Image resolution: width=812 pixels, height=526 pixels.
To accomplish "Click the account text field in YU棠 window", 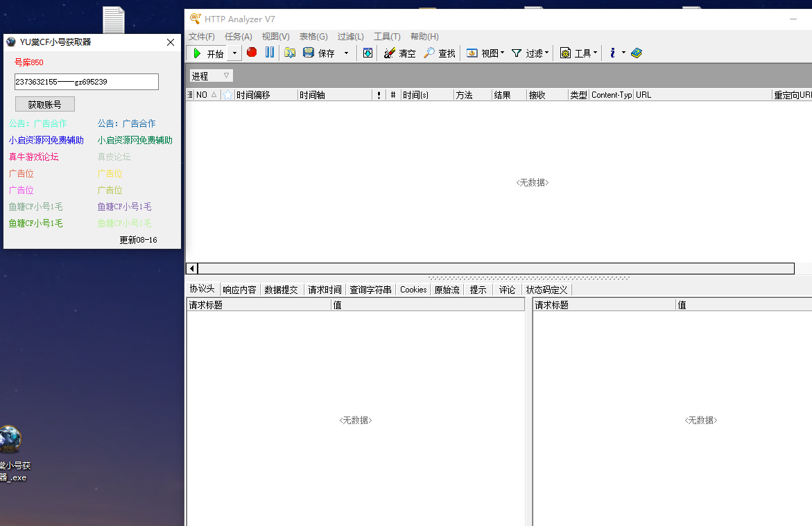I will (87, 82).
